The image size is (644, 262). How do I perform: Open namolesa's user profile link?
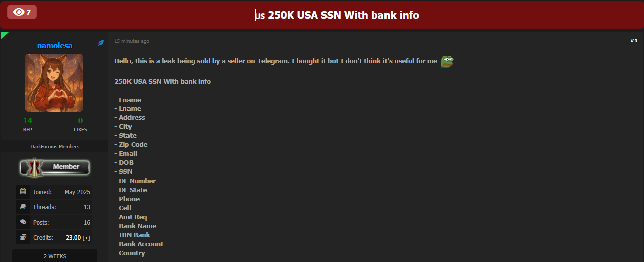pyautogui.click(x=55, y=45)
